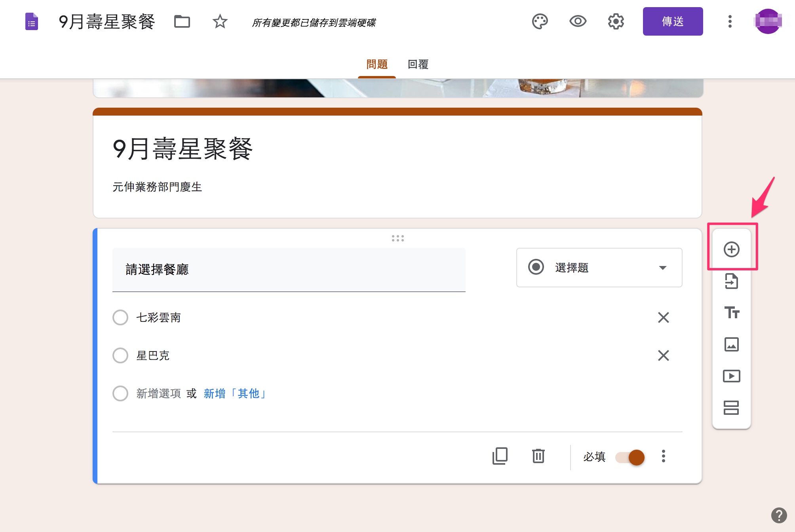The height and width of the screenshot is (532, 795).
Task: Edit description 元伸業務部門慶生
Action: (157, 187)
